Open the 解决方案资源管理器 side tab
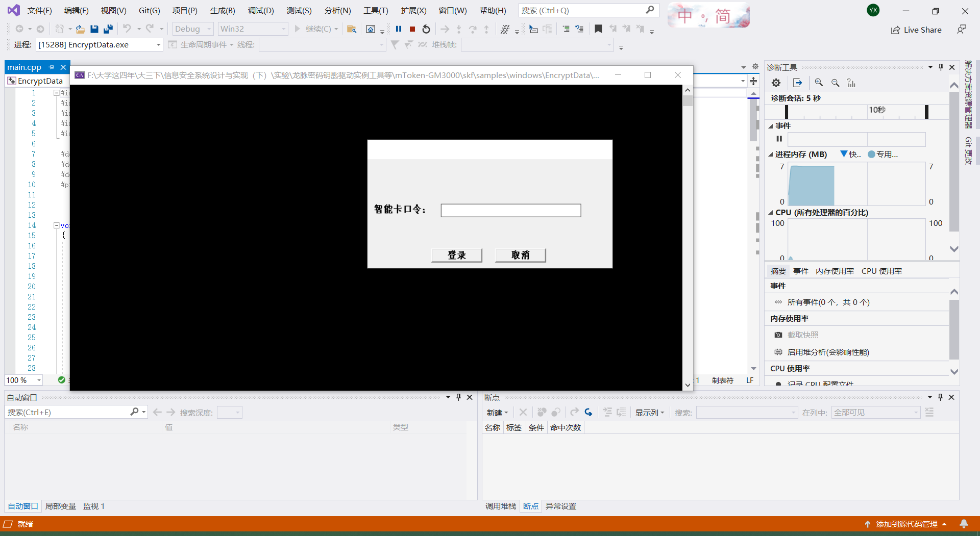 click(968, 94)
